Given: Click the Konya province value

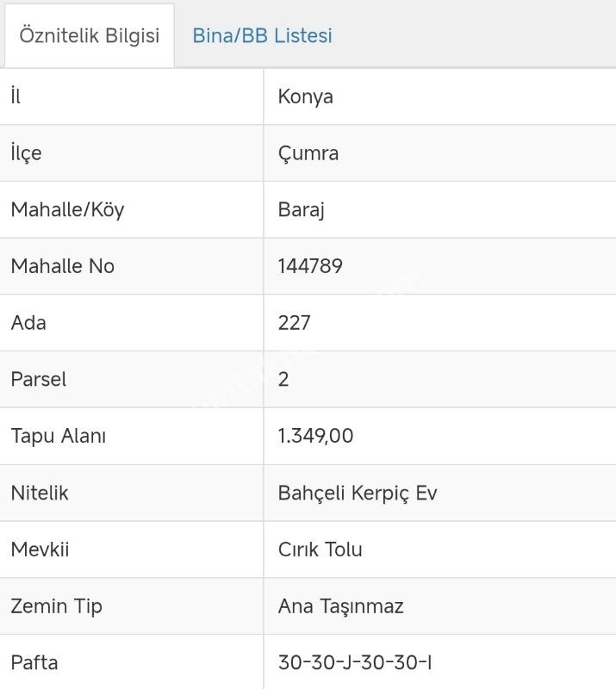Looking at the screenshot, I should pos(306,96).
